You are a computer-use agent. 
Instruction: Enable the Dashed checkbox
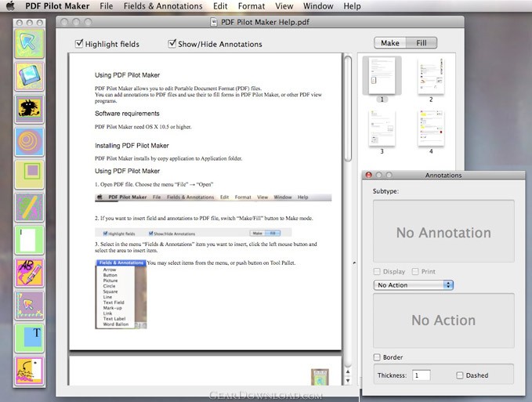point(459,375)
